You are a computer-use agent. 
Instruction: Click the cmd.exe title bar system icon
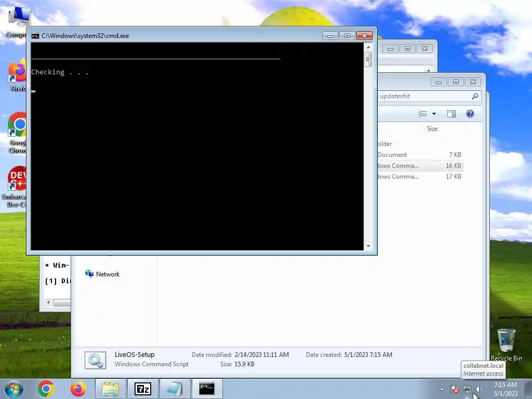pyautogui.click(x=35, y=36)
